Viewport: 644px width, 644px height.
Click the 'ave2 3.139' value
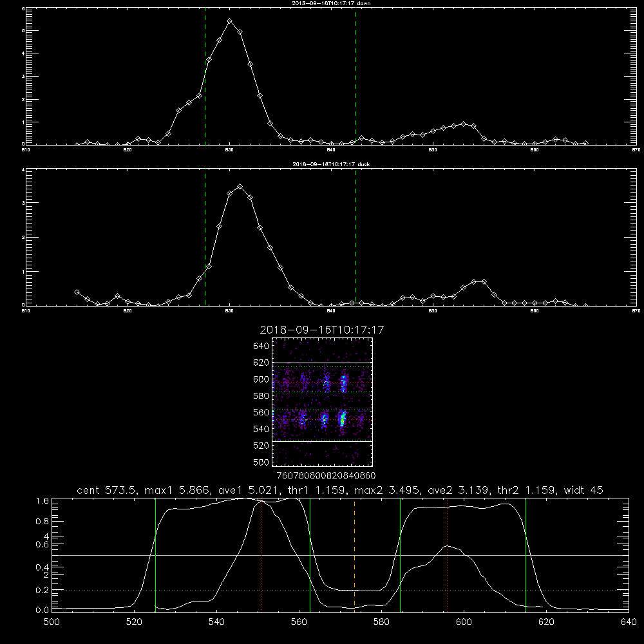pos(459,490)
